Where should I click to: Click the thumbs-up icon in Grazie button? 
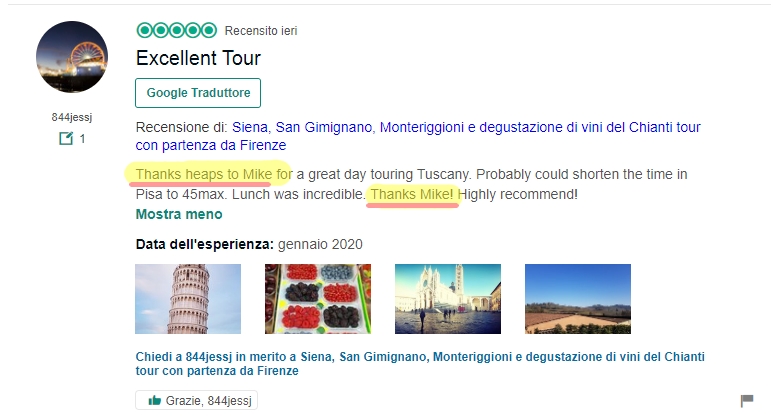coord(155,401)
